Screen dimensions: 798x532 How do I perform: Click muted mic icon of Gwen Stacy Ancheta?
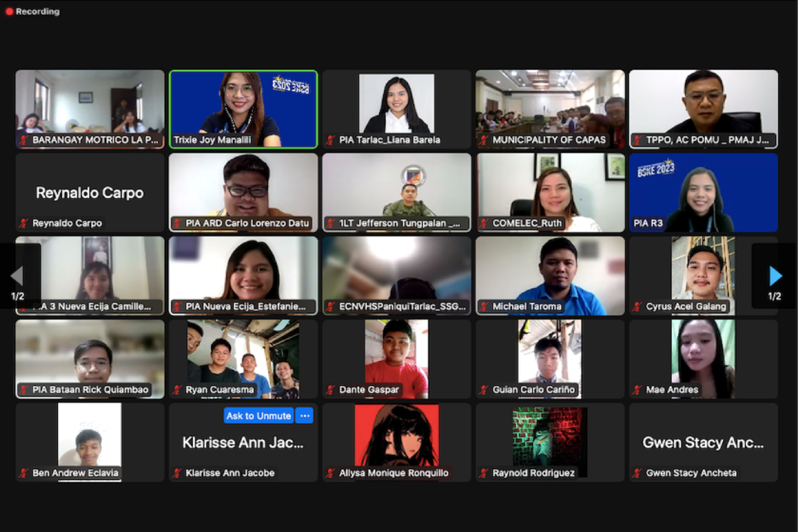(x=637, y=473)
